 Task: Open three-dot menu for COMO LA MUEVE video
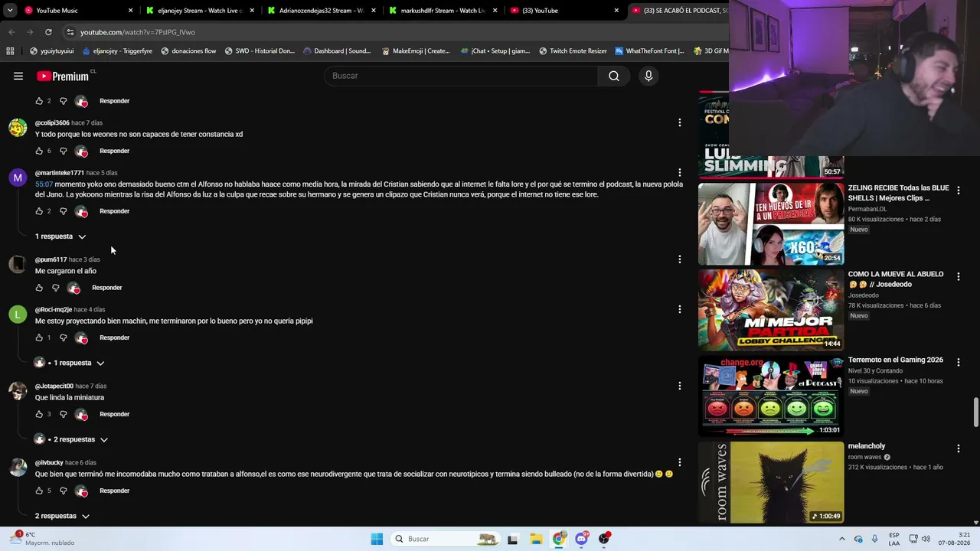(958, 276)
